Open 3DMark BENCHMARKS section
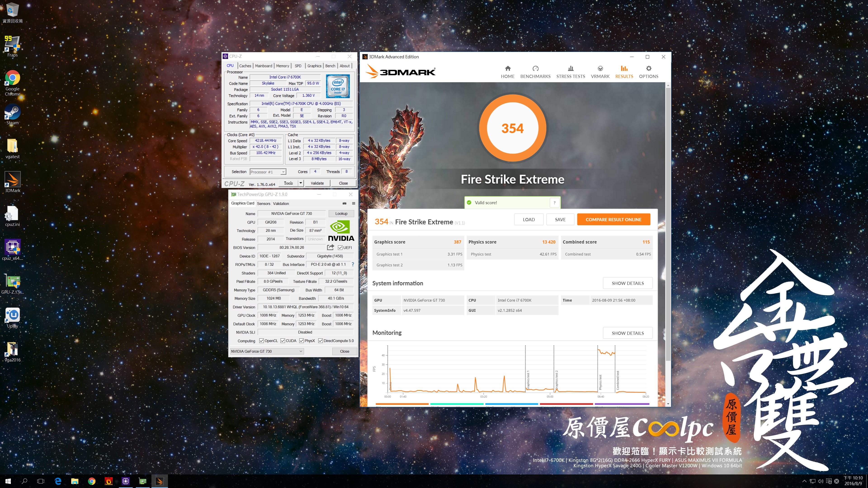The image size is (868, 488). 535,72
